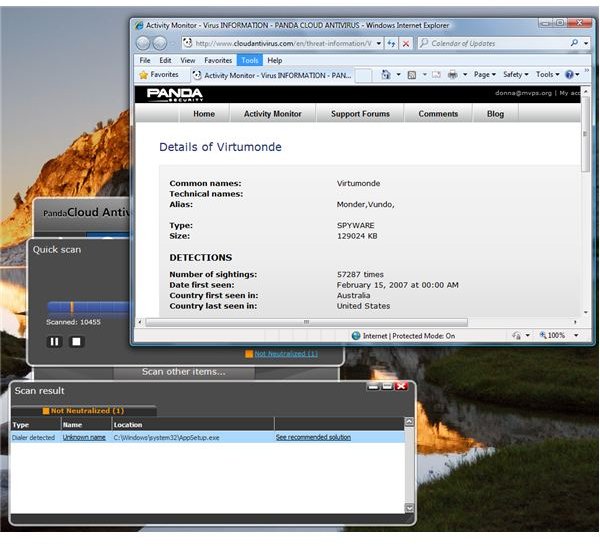Viewport: 600px width, 546px height.
Task: Open the address bar history dropdown
Action: click(378, 43)
